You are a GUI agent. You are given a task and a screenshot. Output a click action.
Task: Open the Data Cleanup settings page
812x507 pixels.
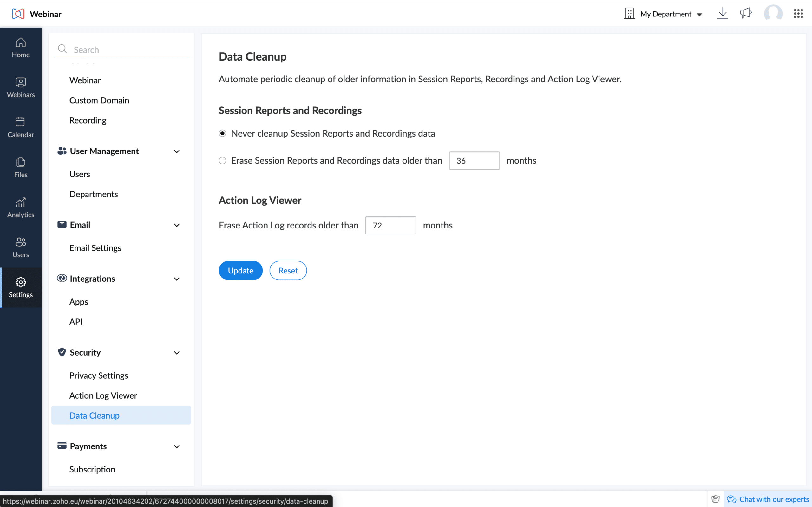tap(94, 415)
